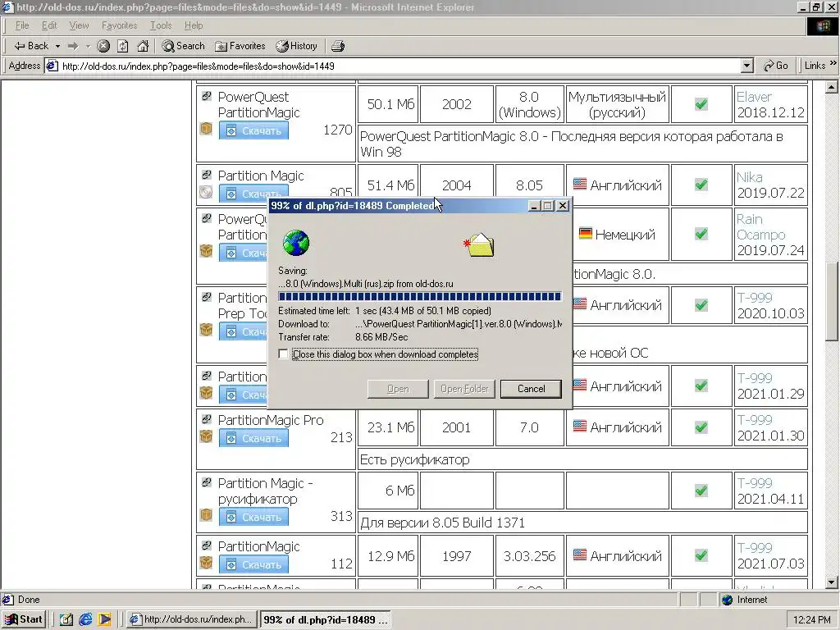The image size is (840, 630).
Task: Click the Windows logo throbber icon
Action: (x=823, y=26)
